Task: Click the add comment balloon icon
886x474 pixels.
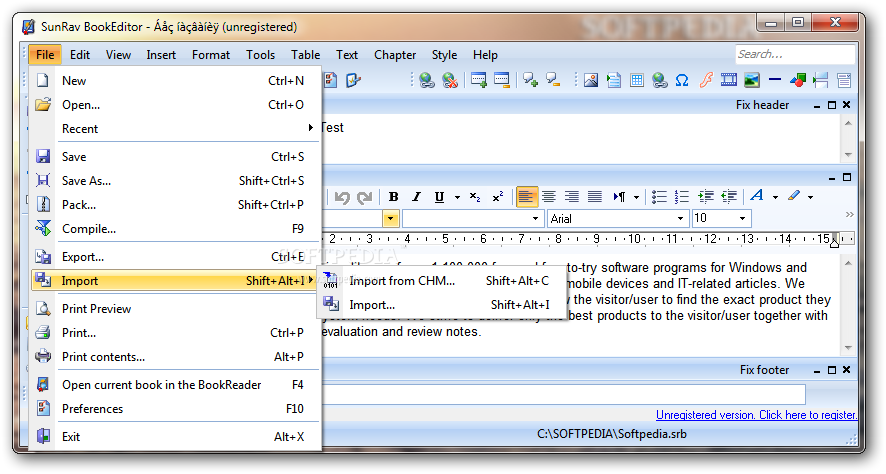Action: point(530,80)
